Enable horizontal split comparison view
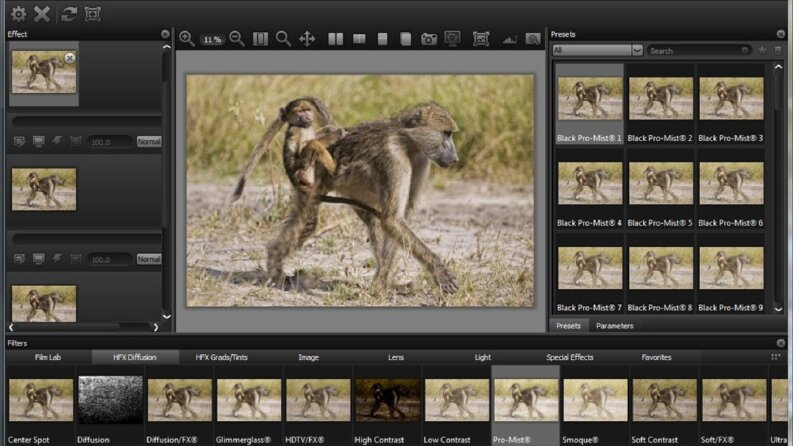Image resolution: width=793 pixels, height=446 pixels. point(382,39)
